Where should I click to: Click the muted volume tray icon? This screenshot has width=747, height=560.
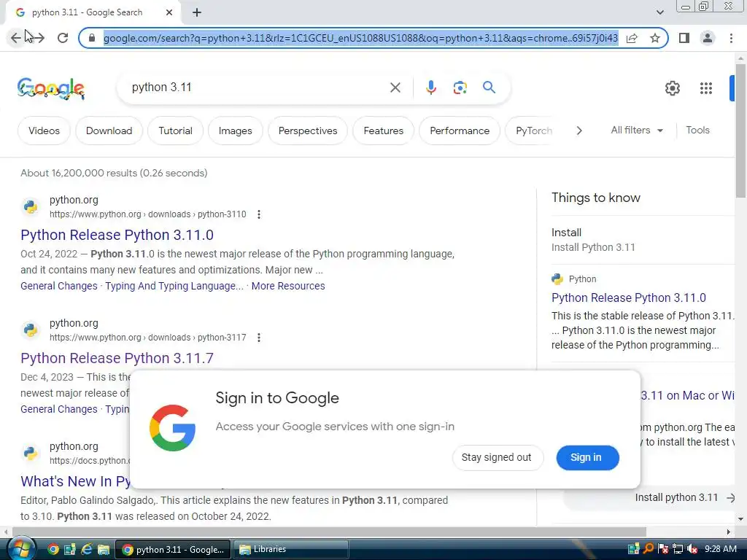(x=693, y=549)
